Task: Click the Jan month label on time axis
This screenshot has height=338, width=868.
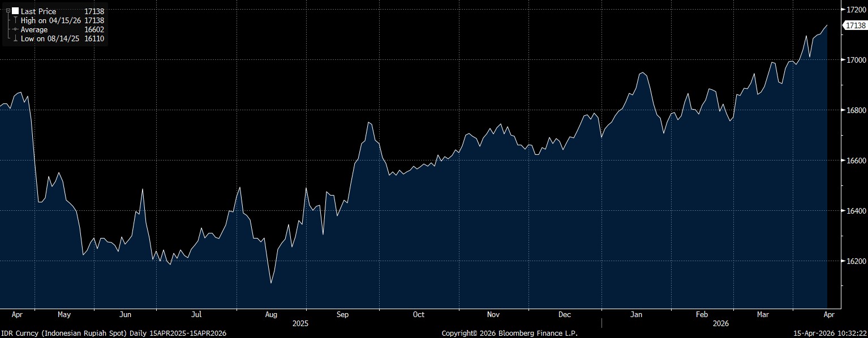Action: point(637,314)
